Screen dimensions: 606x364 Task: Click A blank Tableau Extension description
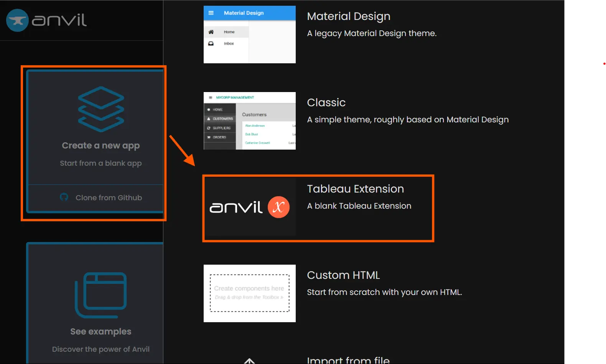[x=359, y=206]
